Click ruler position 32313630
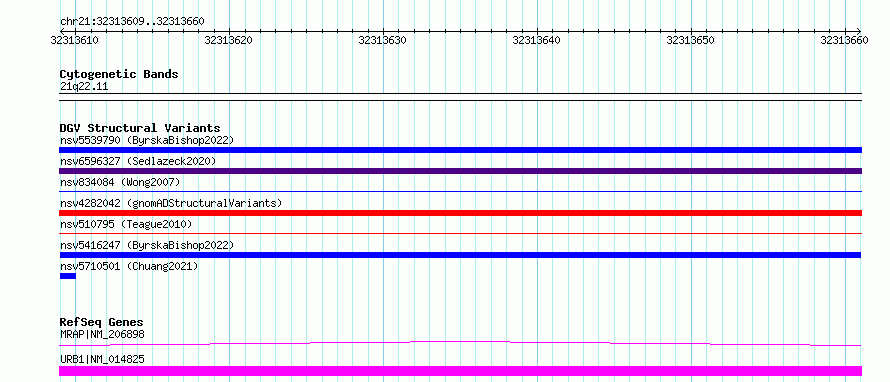The height and width of the screenshot is (382, 890). (383, 40)
